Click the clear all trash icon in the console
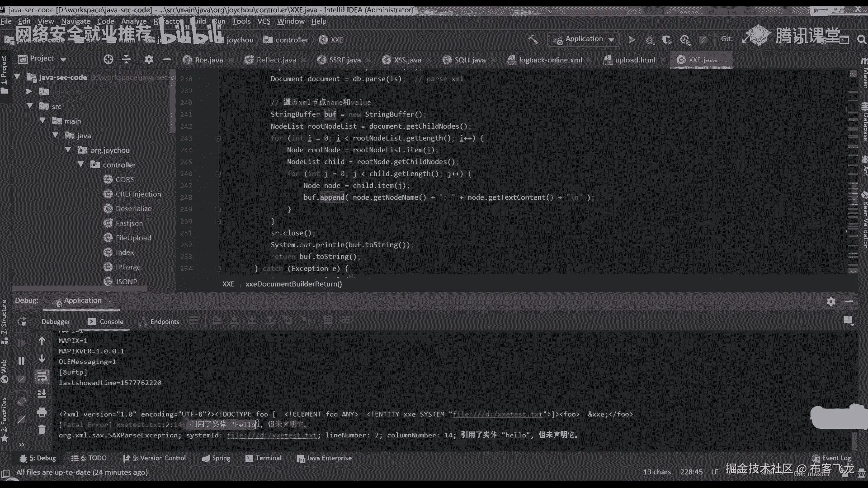Image resolution: width=868 pixels, height=488 pixels. click(x=42, y=429)
